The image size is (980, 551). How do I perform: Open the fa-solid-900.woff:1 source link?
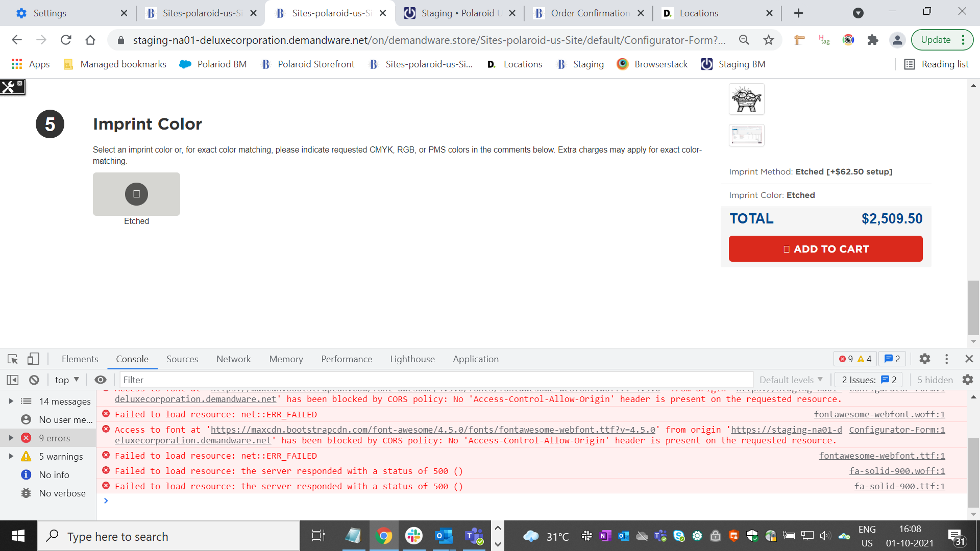point(897,471)
